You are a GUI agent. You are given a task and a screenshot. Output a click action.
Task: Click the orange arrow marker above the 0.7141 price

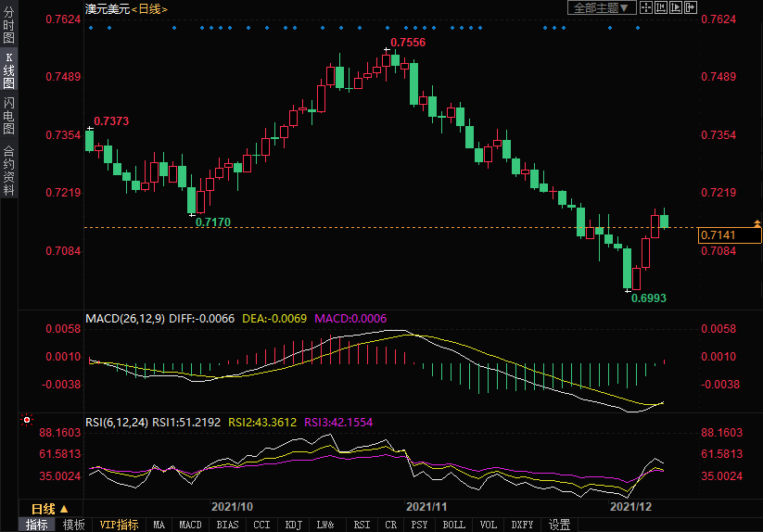click(757, 223)
